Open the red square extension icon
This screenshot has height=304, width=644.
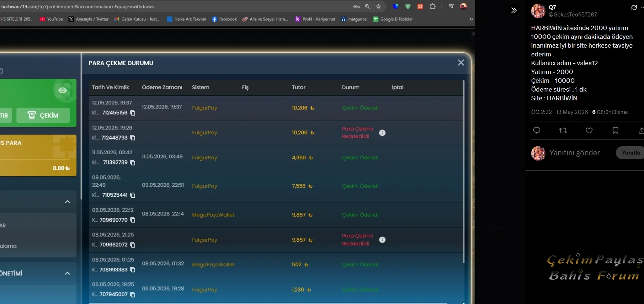pos(420,6)
